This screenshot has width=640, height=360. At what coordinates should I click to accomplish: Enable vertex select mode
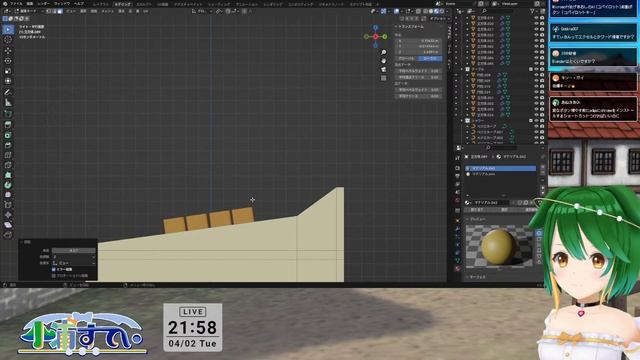49,11
